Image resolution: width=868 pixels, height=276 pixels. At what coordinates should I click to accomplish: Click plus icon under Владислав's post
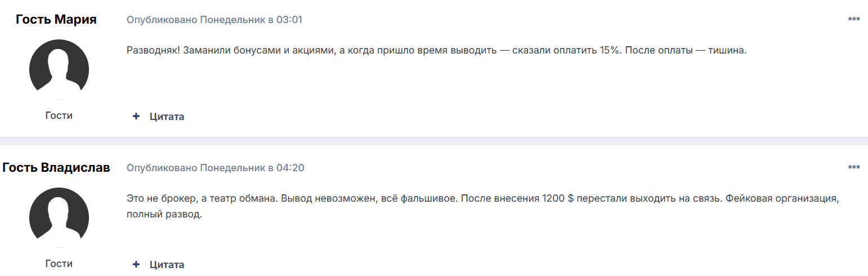[x=136, y=264]
